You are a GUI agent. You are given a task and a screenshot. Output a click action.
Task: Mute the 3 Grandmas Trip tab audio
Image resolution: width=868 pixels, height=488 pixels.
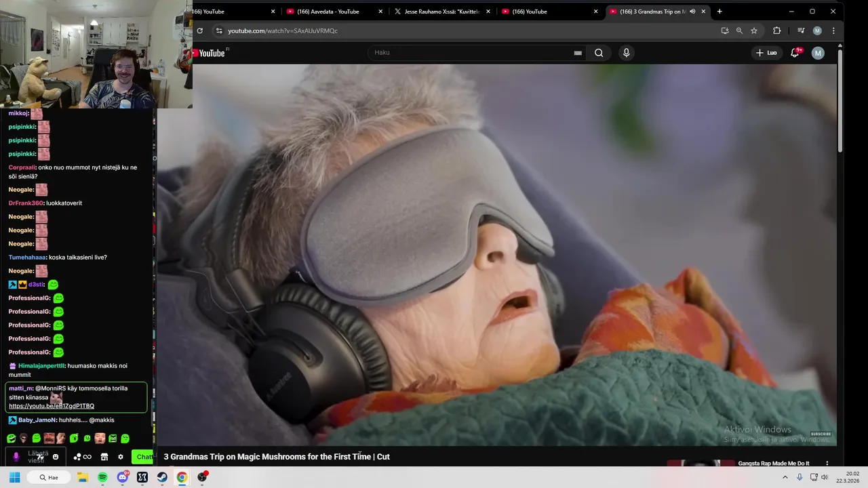pos(692,12)
